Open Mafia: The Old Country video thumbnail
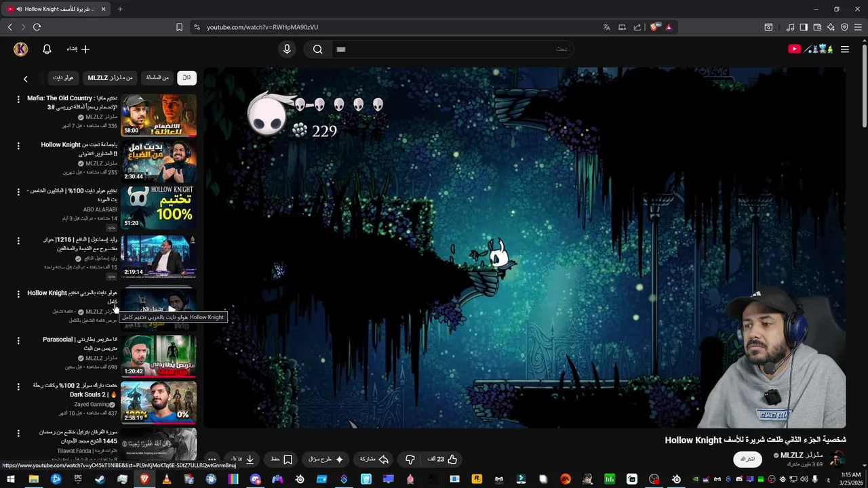This screenshot has height=488, width=868. click(x=159, y=115)
